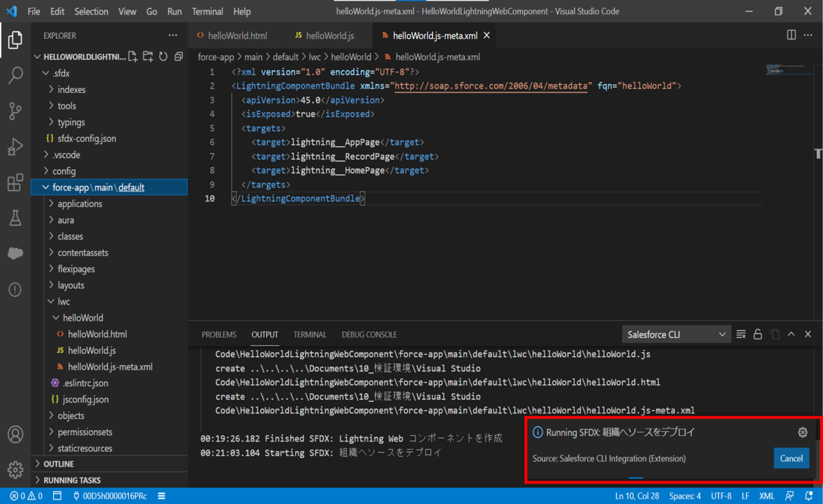
Task: Open the Testing beaker icon
Action: 15,218
